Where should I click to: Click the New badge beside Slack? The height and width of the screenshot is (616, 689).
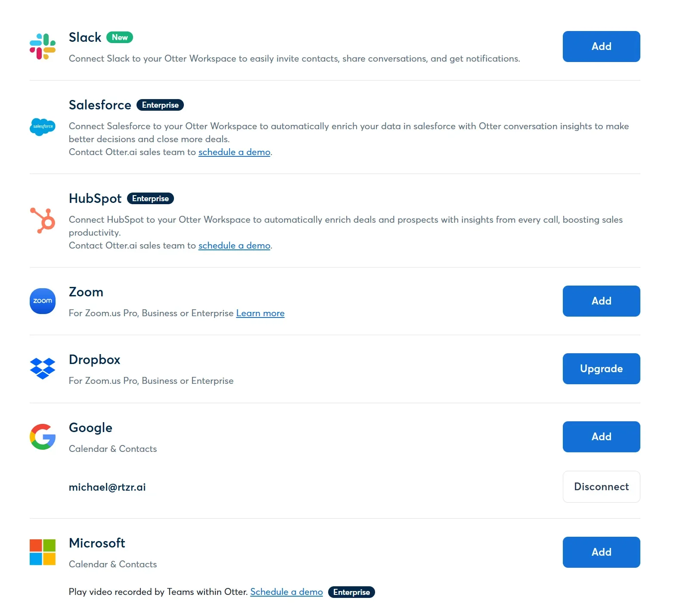click(x=120, y=37)
